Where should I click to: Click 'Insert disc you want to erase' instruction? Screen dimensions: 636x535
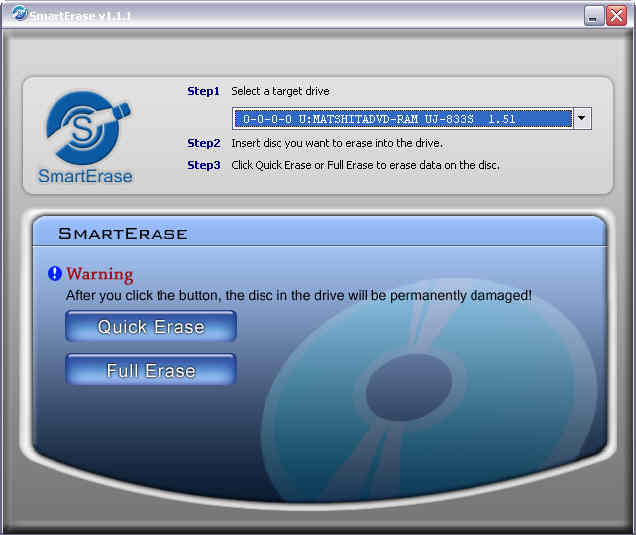337,143
